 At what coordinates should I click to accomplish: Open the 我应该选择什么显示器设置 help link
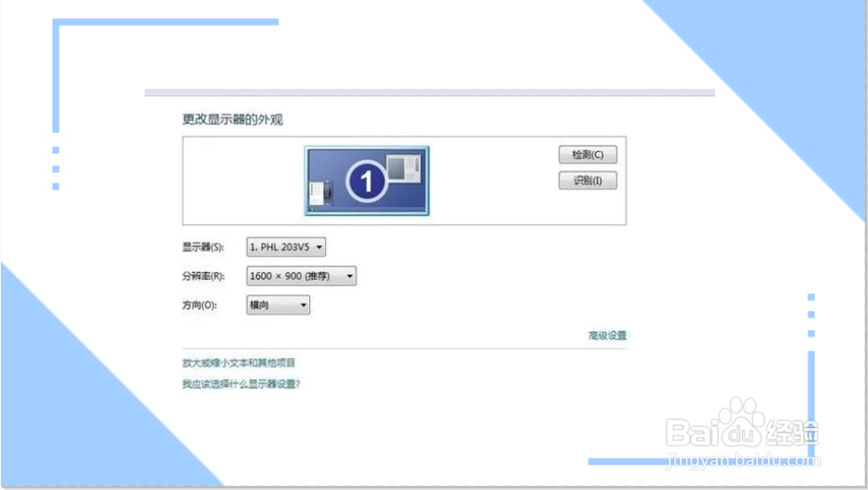click(241, 383)
